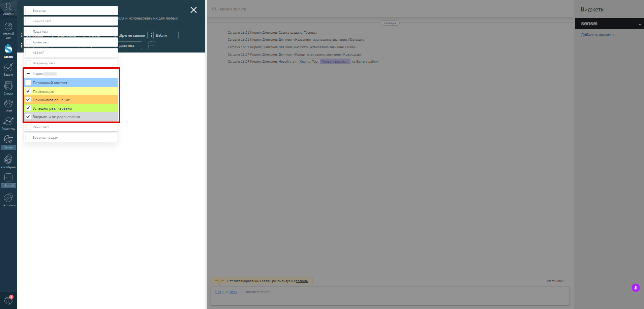The height and width of the screenshot is (309, 644).
Task: Check the Первичный контакт stage checkbox
Action: tap(28, 82)
